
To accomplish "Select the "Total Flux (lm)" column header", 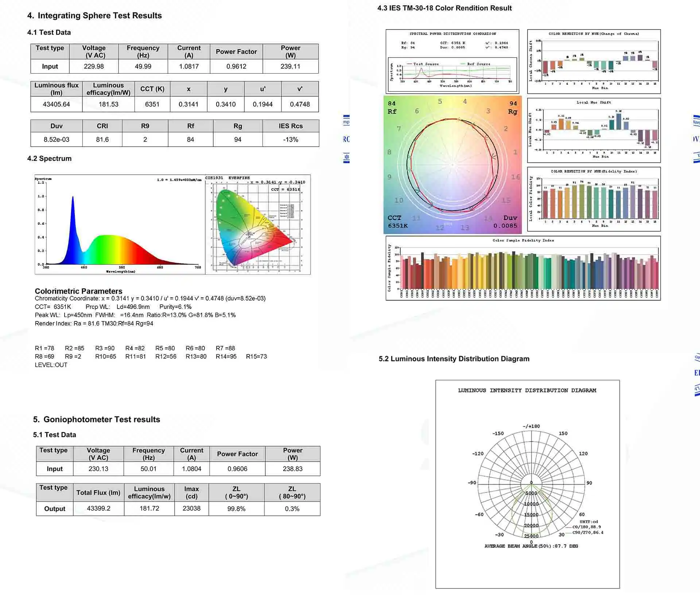I will pos(98,492).
